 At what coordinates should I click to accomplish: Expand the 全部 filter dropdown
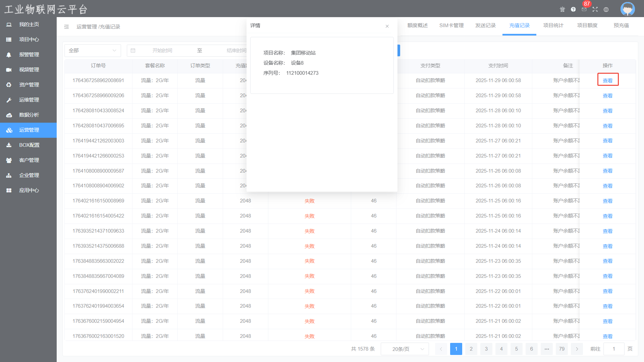click(92, 51)
